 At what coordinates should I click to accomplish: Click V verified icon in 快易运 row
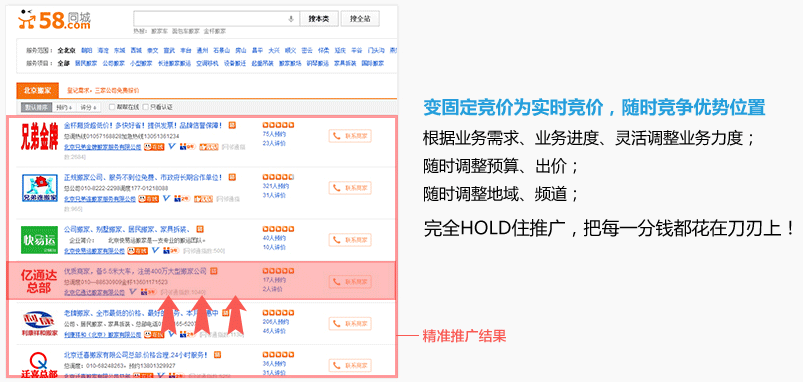click(x=156, y=250)
